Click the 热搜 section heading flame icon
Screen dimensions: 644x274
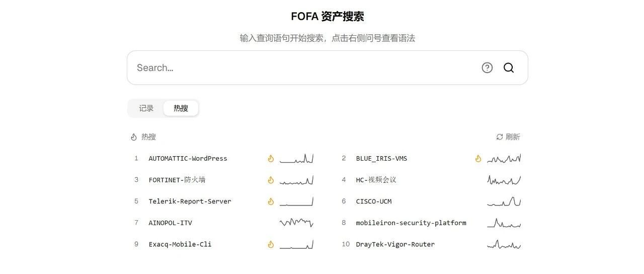(x=134, y=137)
